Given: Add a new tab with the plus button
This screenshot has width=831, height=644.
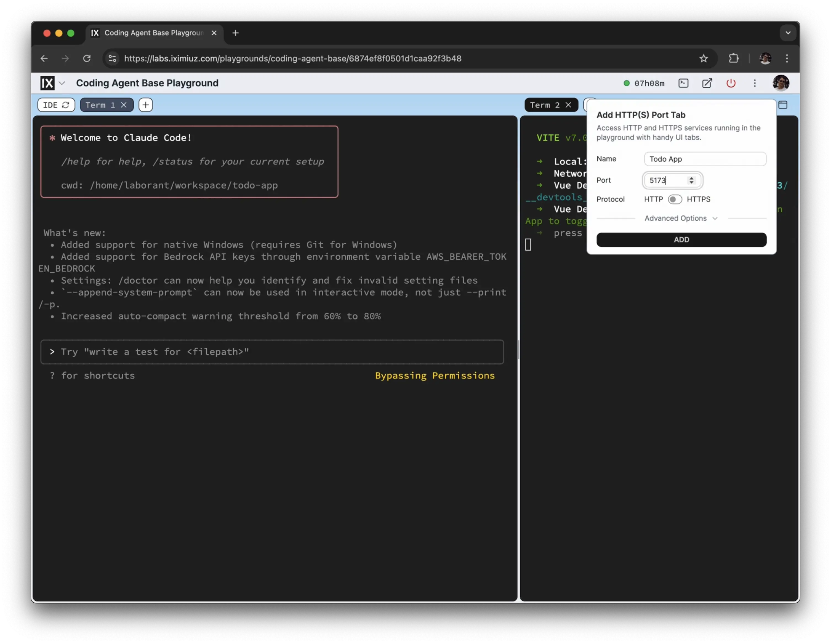Looking at the screenshot, I should pos(145,105).
